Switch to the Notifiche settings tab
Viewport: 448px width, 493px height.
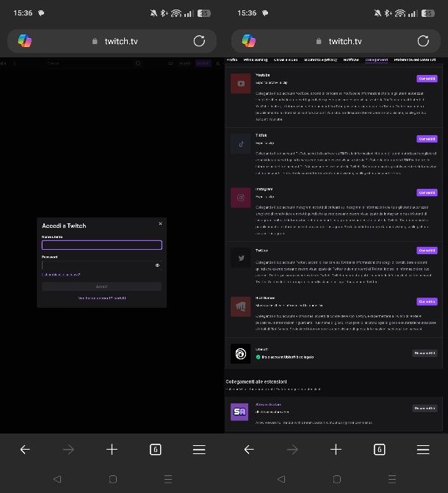(351, 60)
